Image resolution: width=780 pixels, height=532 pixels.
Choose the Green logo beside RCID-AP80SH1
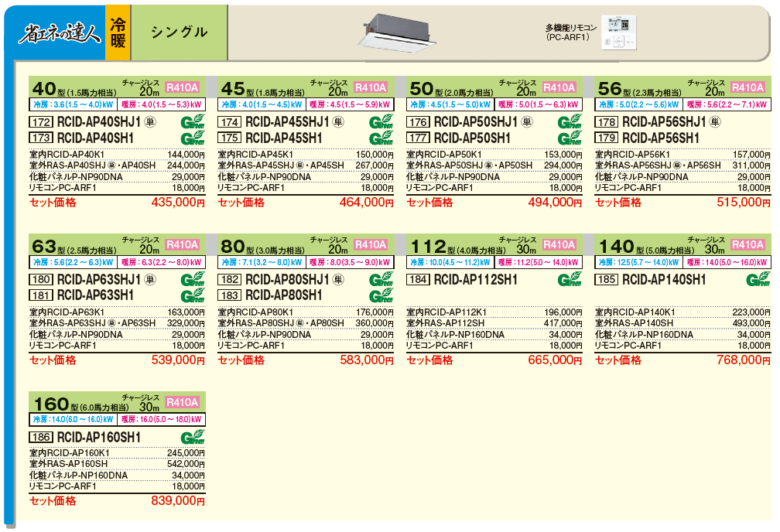(x=381, y=295)
